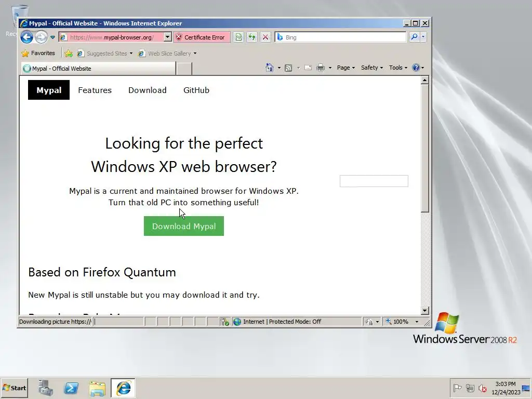Open the Safety menu
This screenshot has width=532, height=399.
(372, 68)
